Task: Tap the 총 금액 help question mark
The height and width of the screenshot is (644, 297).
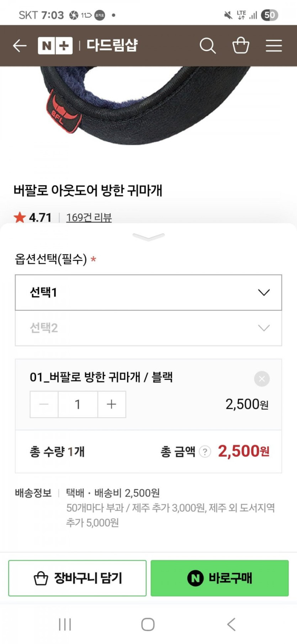Action: [205, 452]
